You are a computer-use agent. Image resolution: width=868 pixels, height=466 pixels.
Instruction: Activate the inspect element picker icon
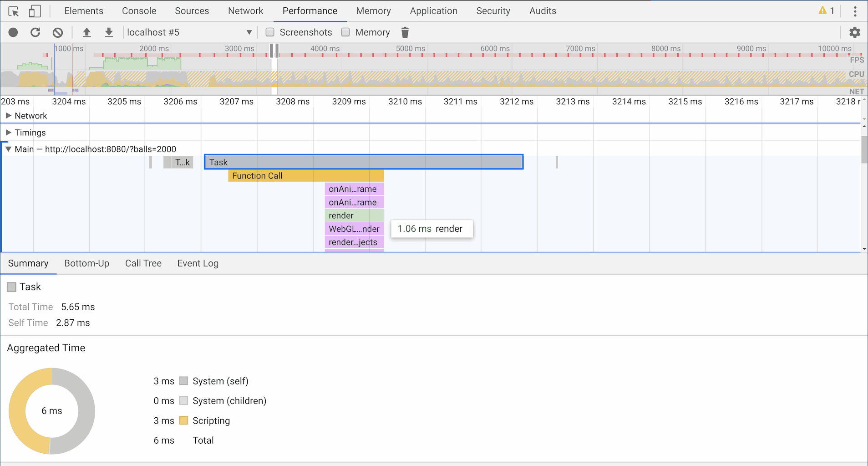[14, 11]
